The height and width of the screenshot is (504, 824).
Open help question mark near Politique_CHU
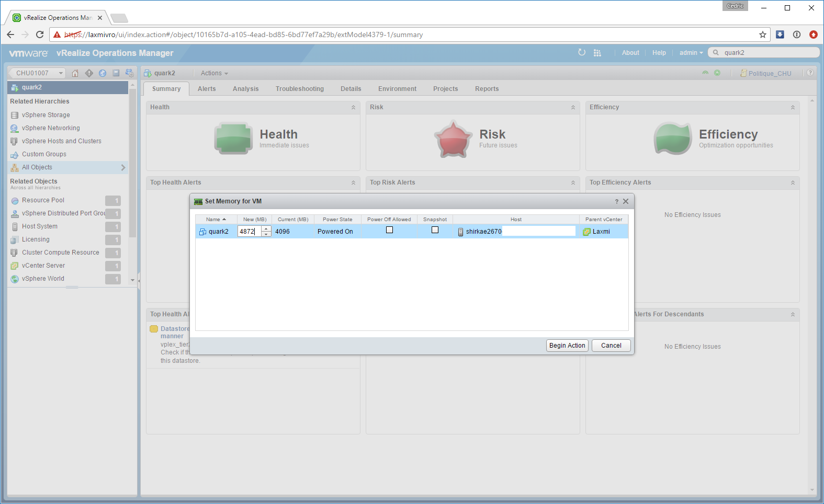pos(810,73)
